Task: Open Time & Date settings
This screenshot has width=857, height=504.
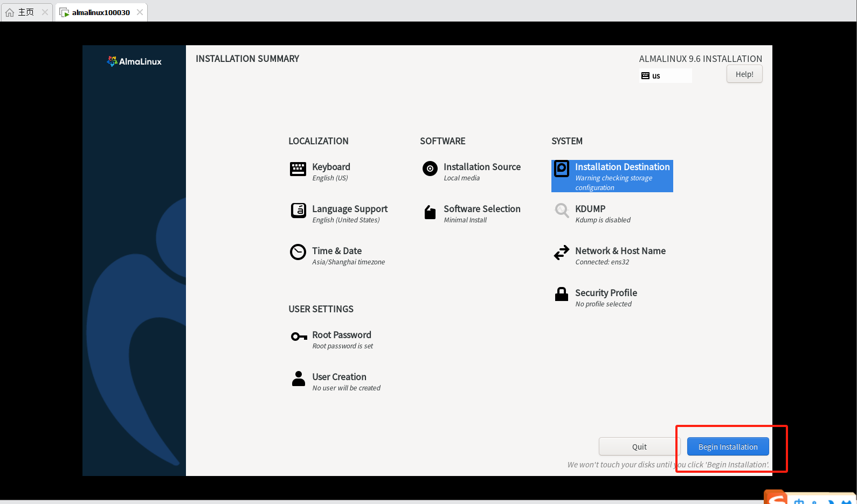Action: coord(338,255)
